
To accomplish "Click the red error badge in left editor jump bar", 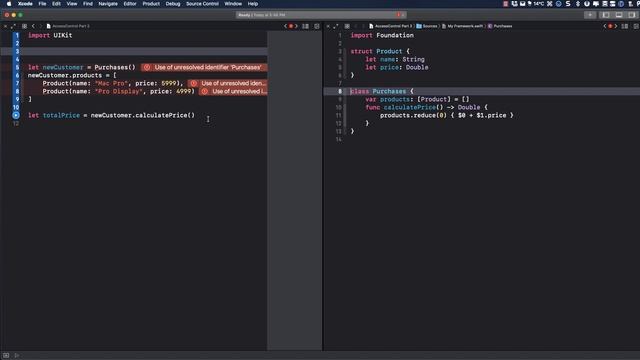I will click(x=291, y=26).
